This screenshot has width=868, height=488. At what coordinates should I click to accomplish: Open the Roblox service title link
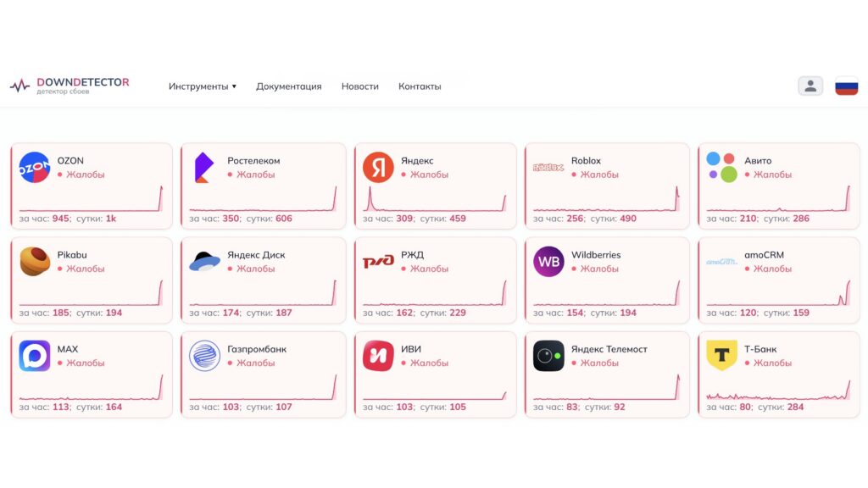point(586,160)
